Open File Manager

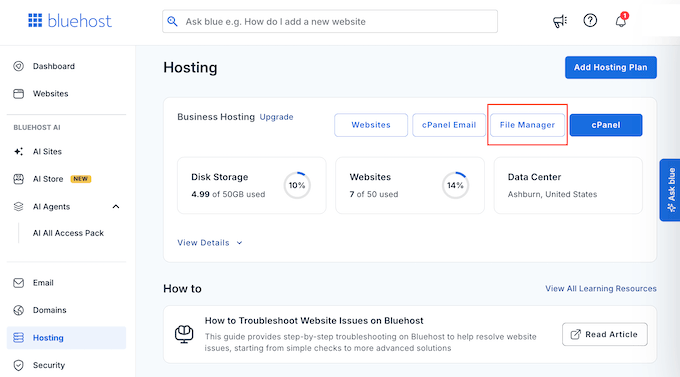point(527,125)
